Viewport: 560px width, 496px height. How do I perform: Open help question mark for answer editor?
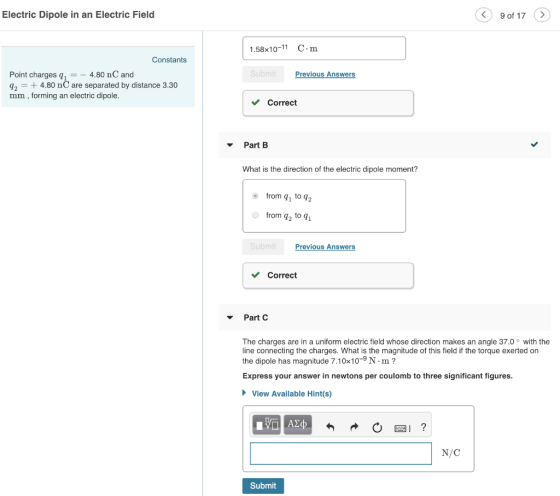tap(423, 427)
